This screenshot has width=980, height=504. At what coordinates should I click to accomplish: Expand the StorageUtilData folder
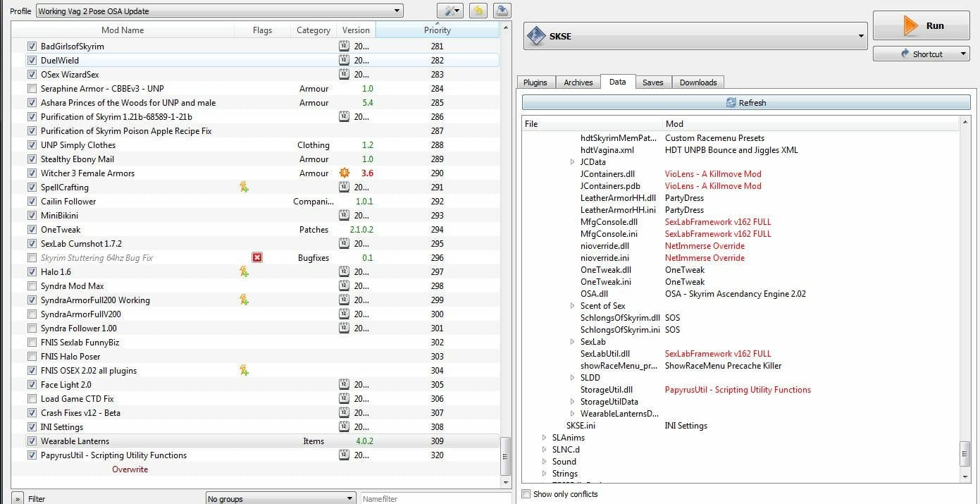click(572, 402)
